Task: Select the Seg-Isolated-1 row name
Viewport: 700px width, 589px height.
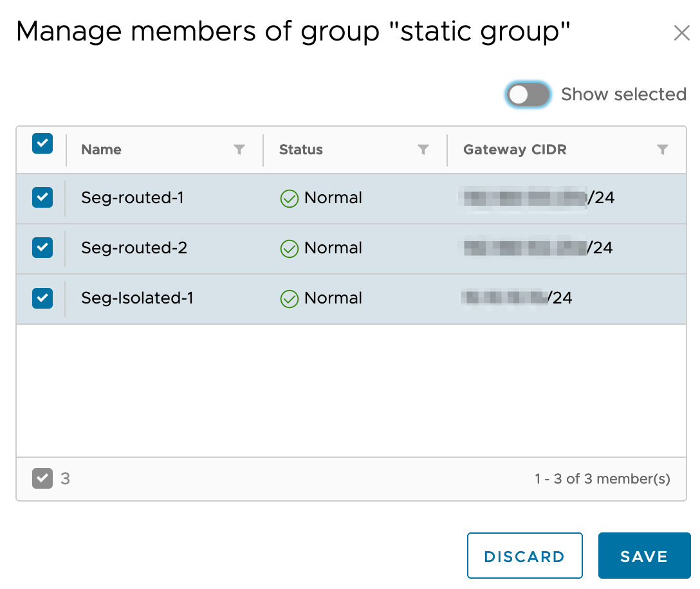Action: [x=137, y=298]
